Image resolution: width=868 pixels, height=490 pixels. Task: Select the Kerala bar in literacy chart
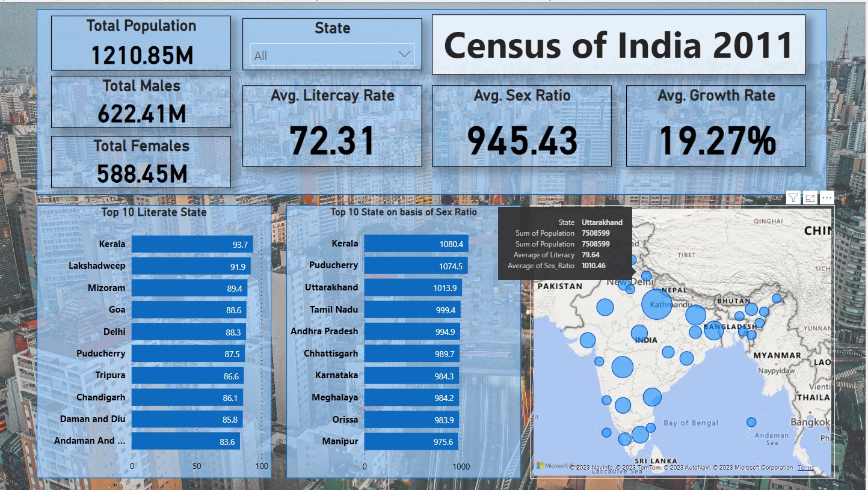coord(192,244)
